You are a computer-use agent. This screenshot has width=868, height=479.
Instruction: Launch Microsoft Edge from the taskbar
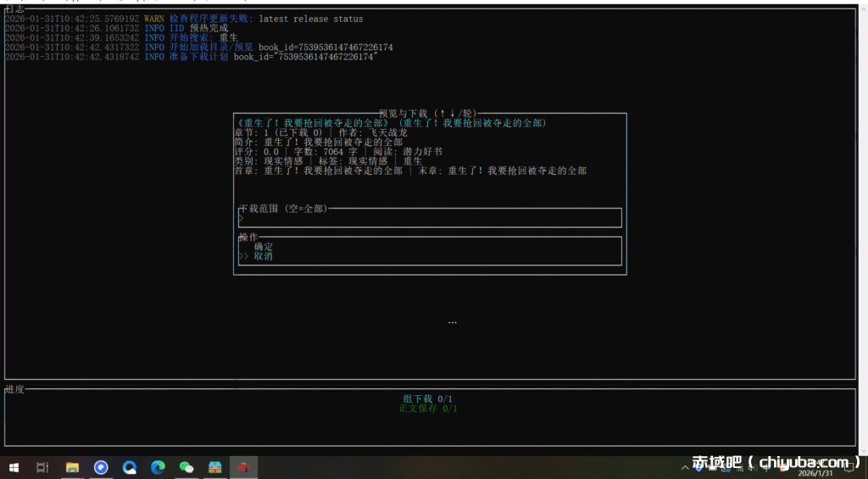pos(158,467)
